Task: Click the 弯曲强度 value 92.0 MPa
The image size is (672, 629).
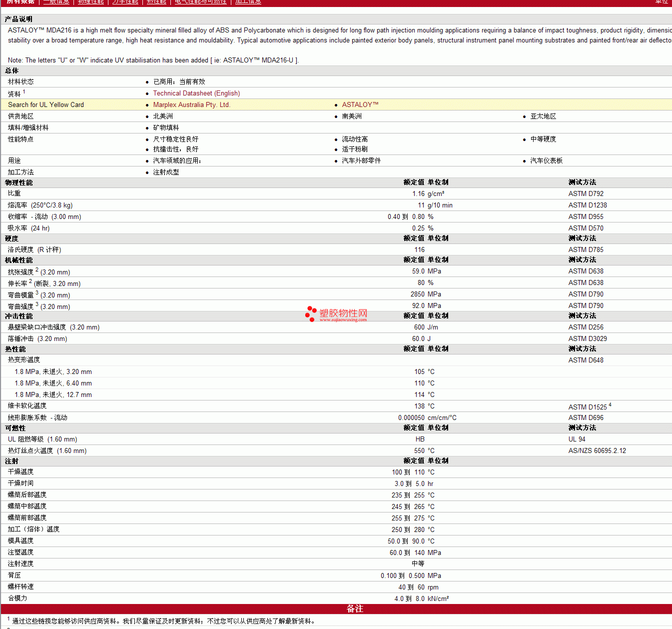Action: (427, 306)
